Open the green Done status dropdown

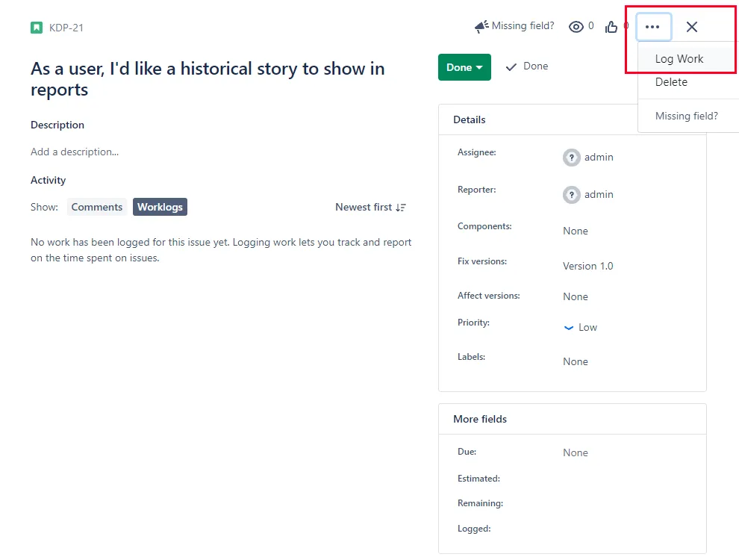pyautogui.click(x=464, y=67)
